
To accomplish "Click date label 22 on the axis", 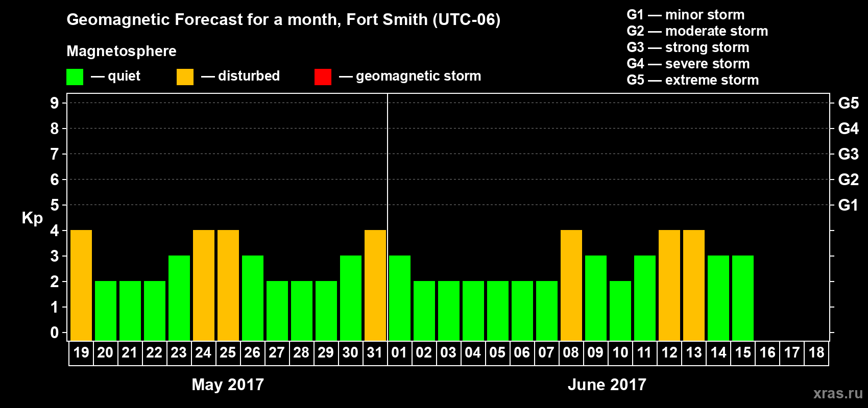I will [x=154, y=353].
